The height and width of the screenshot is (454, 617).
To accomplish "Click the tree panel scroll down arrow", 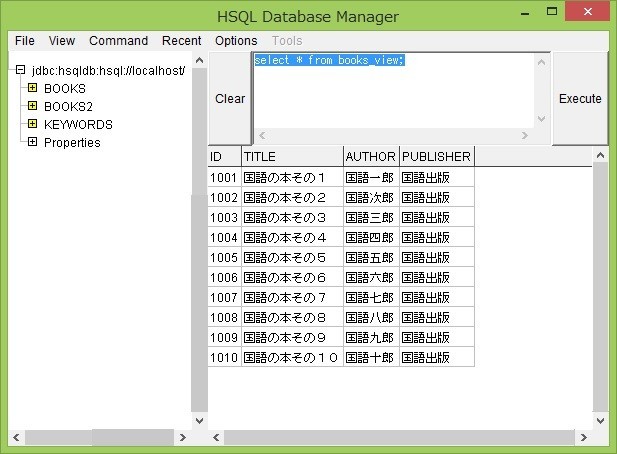I will [200, 421].
